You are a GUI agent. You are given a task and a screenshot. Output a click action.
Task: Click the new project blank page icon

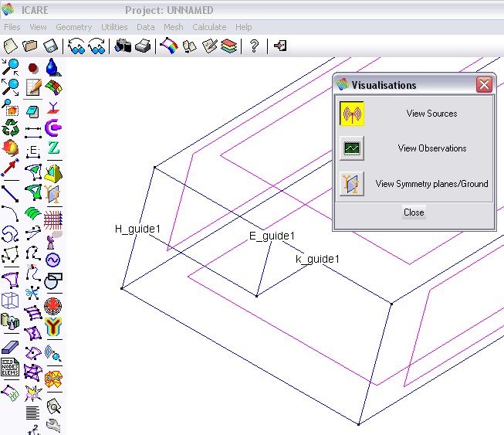click(x=10, y=46)
